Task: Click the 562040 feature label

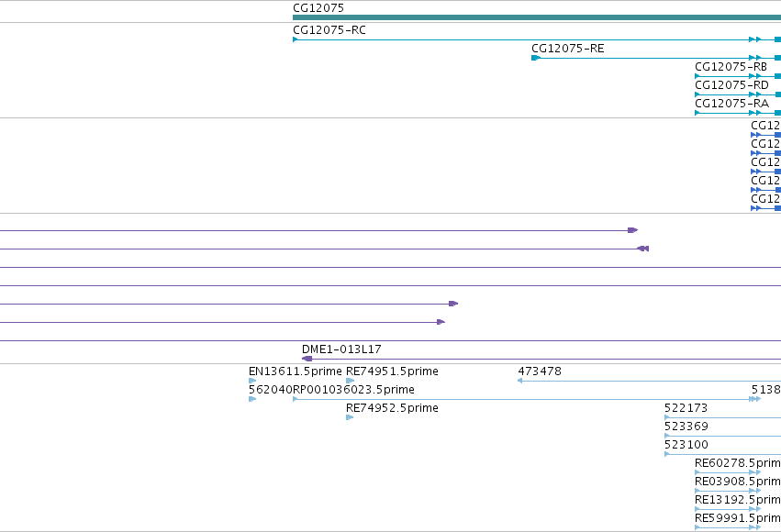Action: tap(271, 390)
